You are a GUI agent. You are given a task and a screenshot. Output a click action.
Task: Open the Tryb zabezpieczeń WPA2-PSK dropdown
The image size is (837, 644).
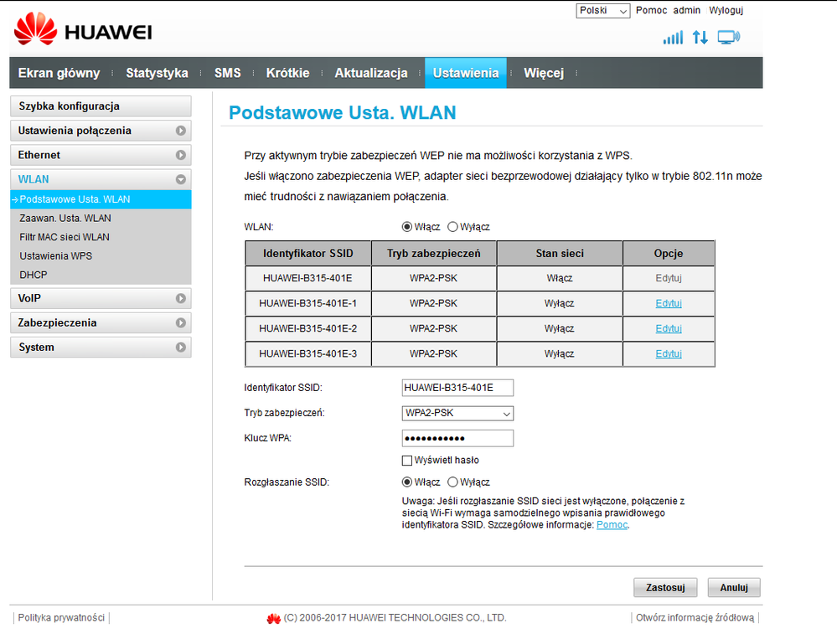(x=457, y=414)
